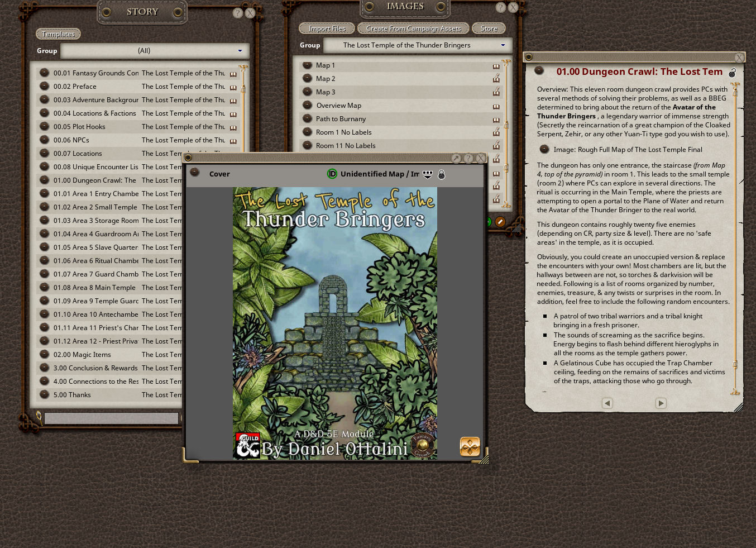Click Create From Campaign Assets button
The height and width of the screenshot is (548, 756).
[413, 28]
